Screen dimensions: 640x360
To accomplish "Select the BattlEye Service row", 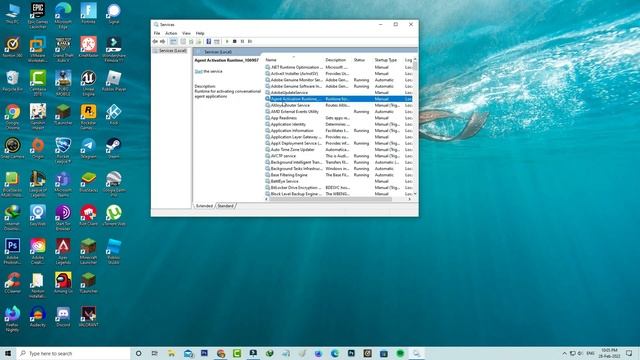I will (338, 181).
